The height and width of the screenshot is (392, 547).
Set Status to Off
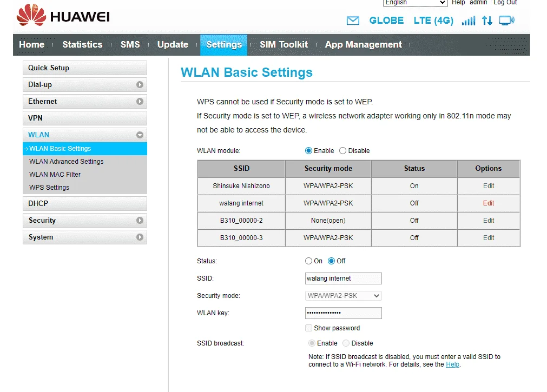point(332,261)
